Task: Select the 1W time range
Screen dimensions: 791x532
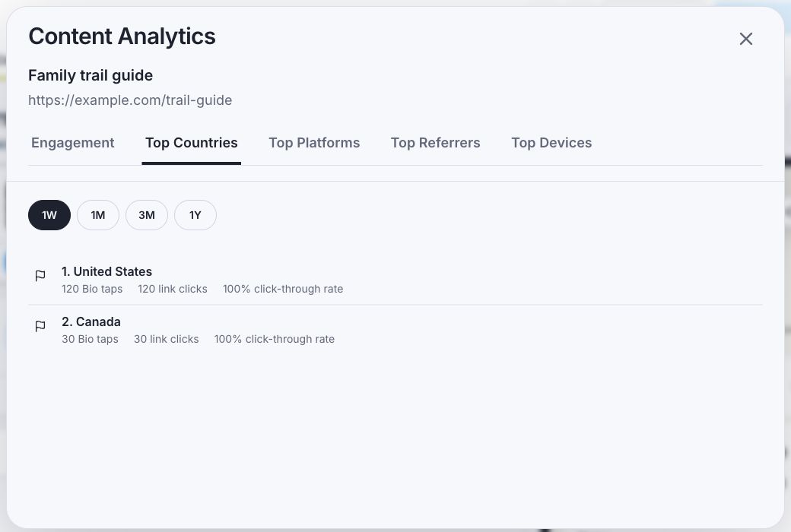Action: tap(49, 215)
